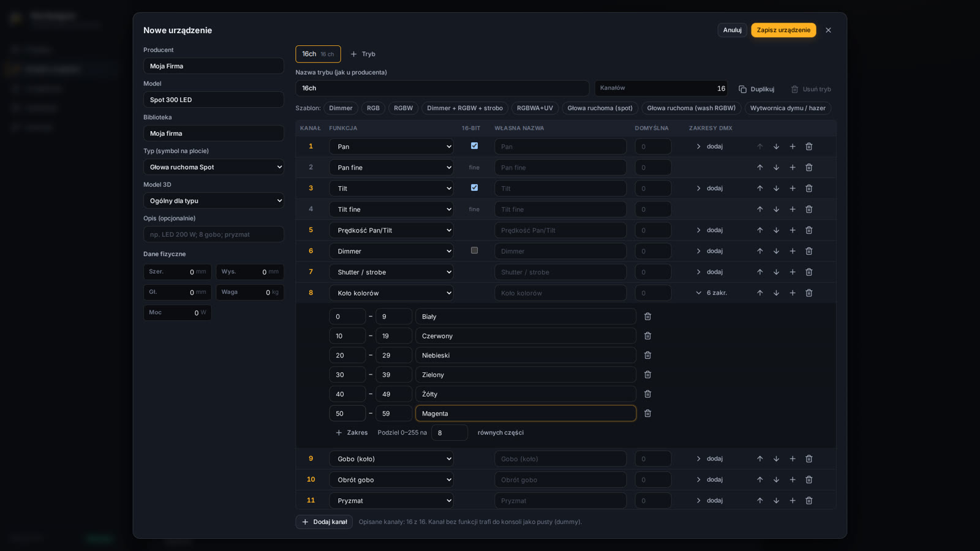980x551 pixels.
Task: Add a new mode with Tryb tab
Action: (x=363, y=54)
